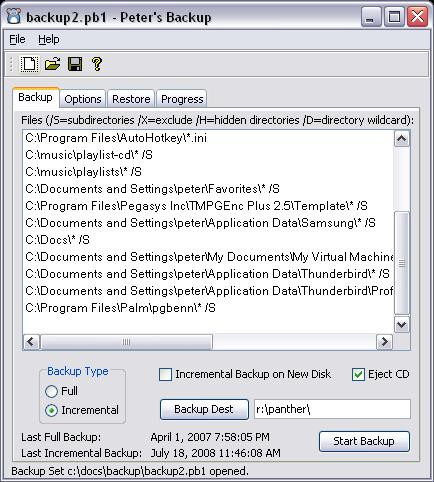Screen dimensions: 434x482
Task: Click the horizontal scroll right arrow
Action: (x=384, y=342)
